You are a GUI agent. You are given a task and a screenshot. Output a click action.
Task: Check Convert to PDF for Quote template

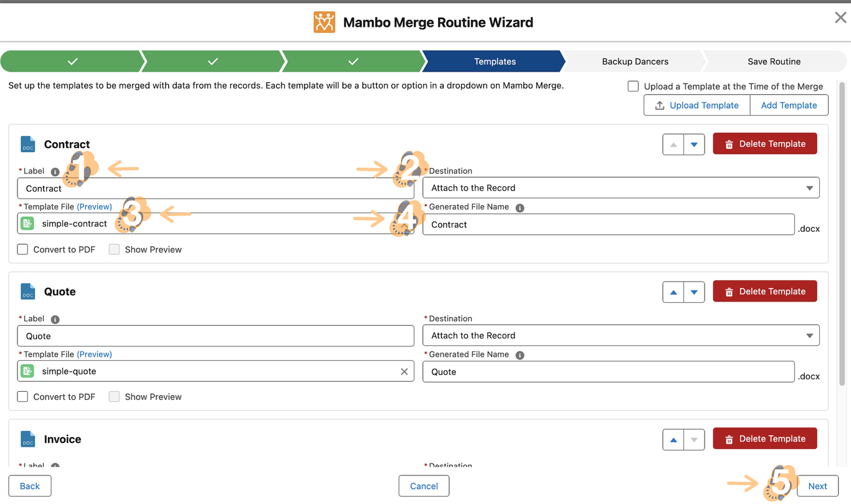coord(23,397)
